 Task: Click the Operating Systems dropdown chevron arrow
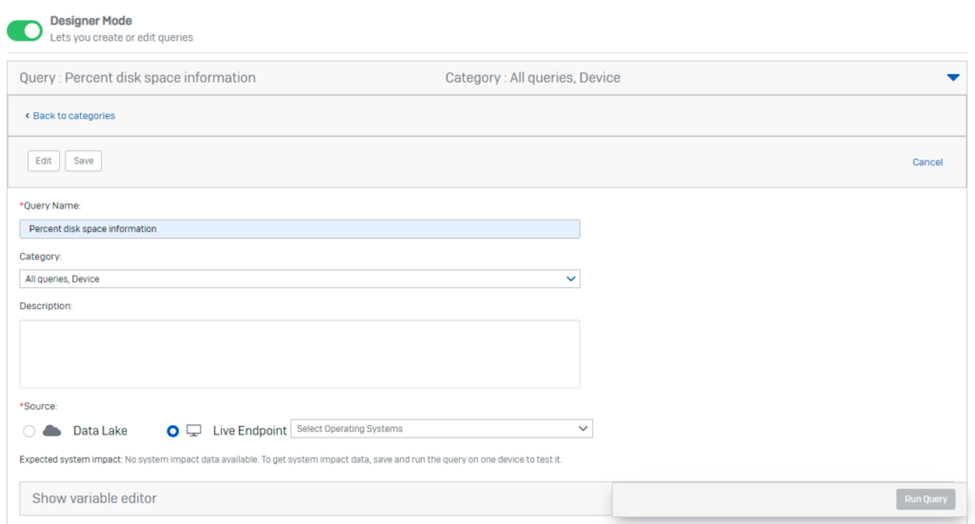[583, 429]
